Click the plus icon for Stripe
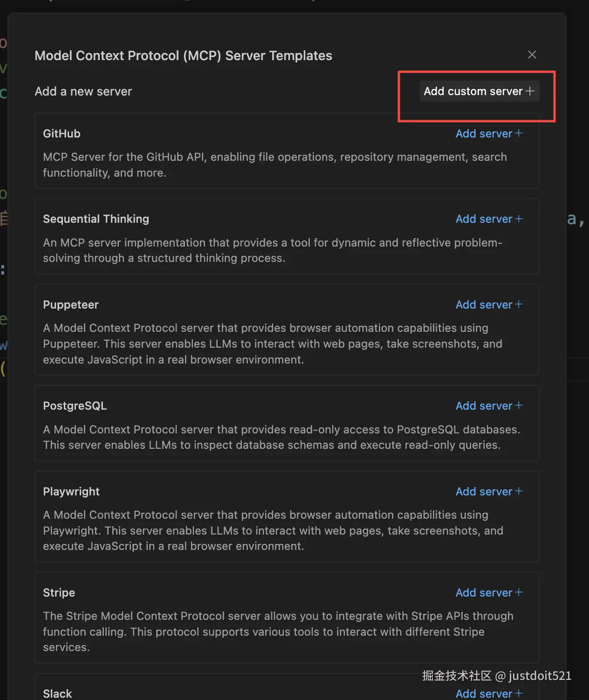589x700 pixels. 519,592
